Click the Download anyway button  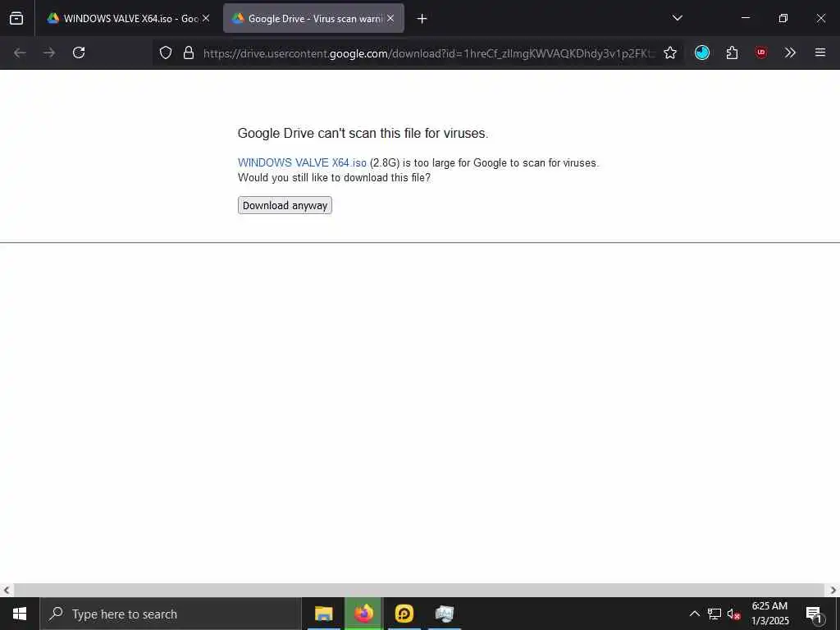tap(285, 205)
